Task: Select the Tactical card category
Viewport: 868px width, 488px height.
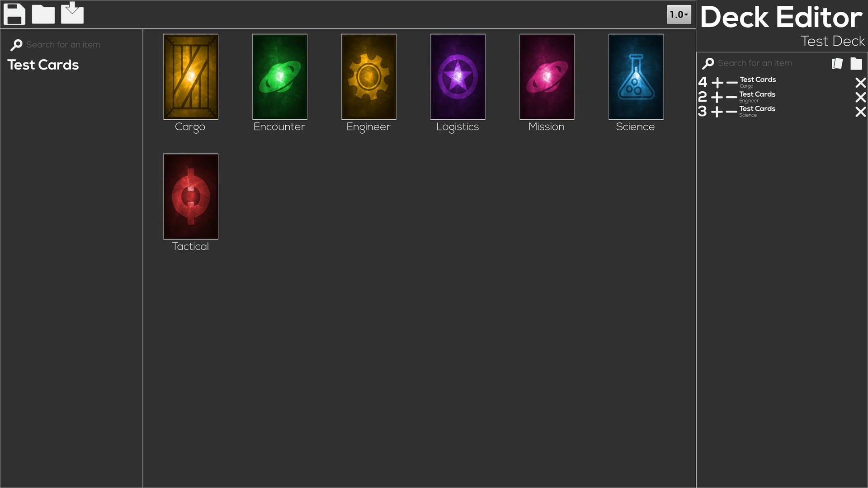Action: click(191, 196)
